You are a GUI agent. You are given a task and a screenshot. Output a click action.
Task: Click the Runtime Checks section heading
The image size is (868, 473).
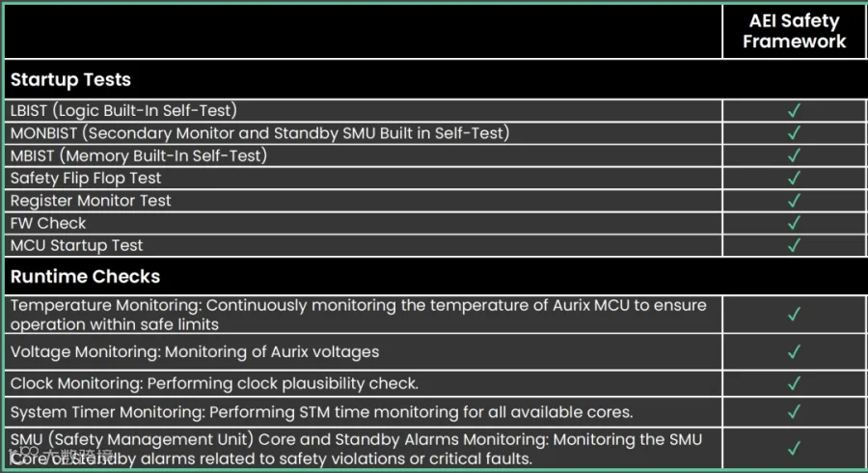coord(85,276)
